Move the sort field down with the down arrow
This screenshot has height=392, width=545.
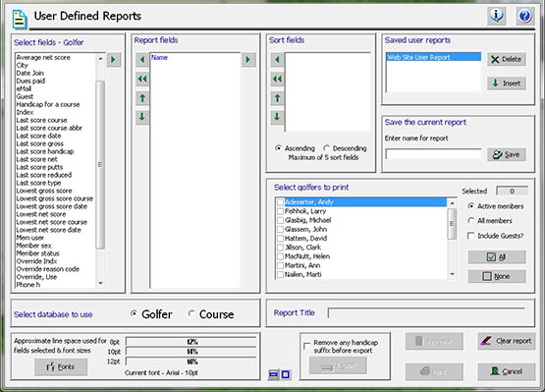tap(277, 117)
